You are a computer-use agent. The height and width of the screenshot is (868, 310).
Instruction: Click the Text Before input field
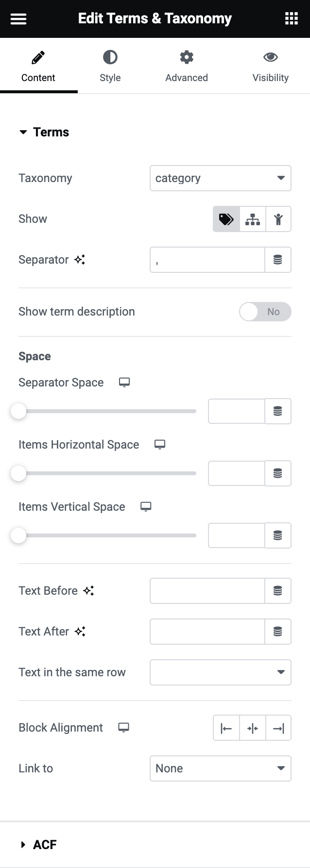(207, 591)
